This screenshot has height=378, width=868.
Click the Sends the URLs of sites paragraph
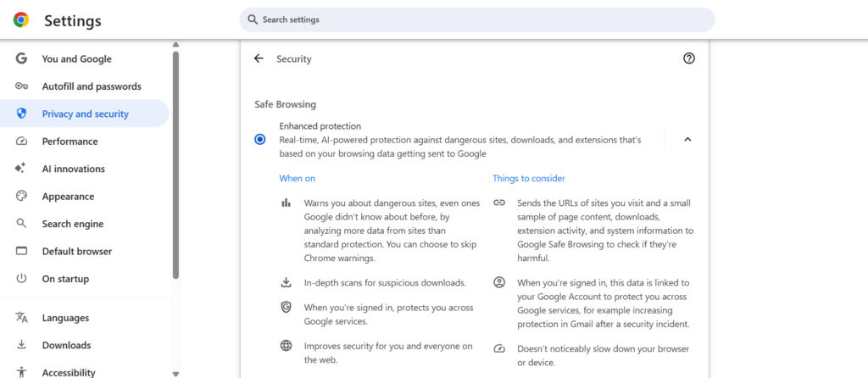pyautogui.click(x=605, y=231)
